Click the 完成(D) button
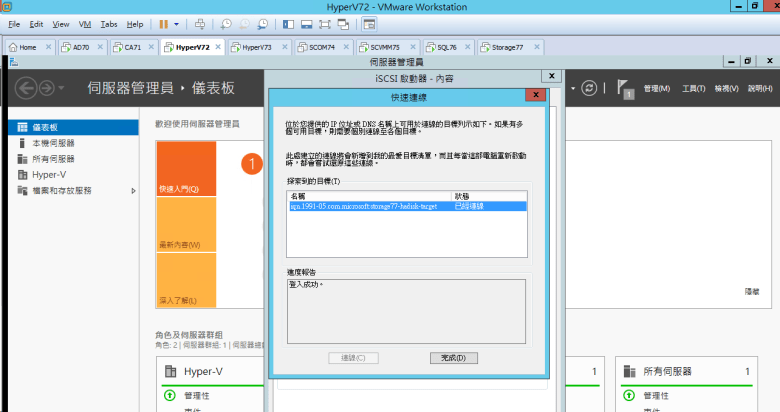780x412 pixels. pyautogui.click(x=453, y=357)
